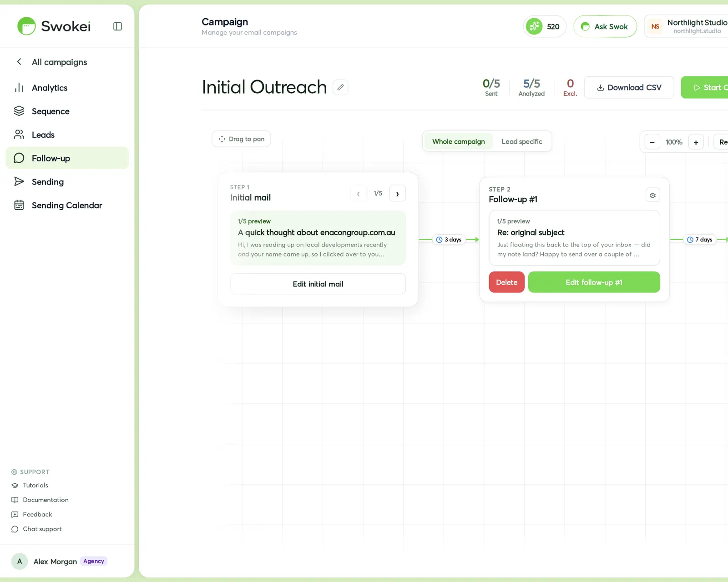Open the Follow-up #1 preview card
This screenshot has width=728, height=582.
[x=574, y=238]
